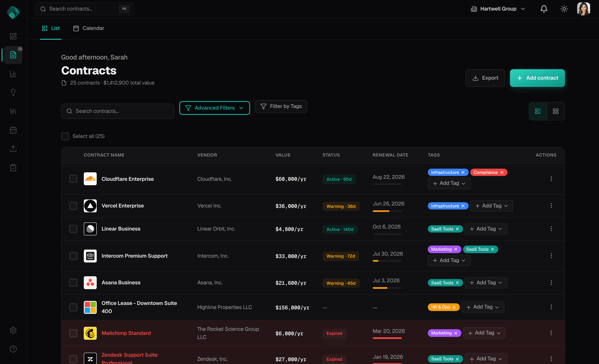Open Add Tag dropdown for Mailchimp Standard

tap(484, 333)
